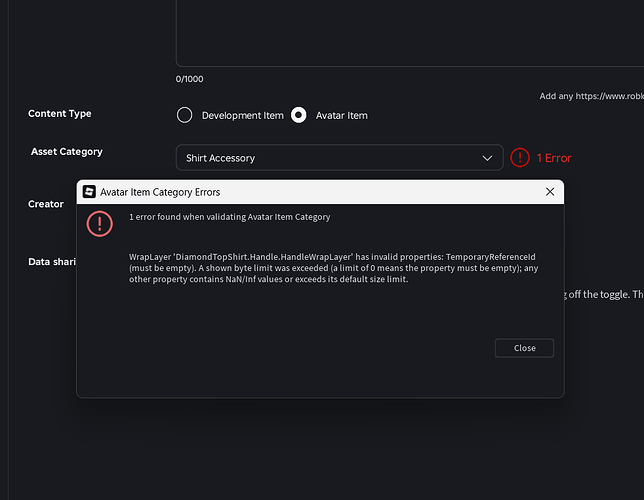Screen dimensions: 644x500
Task: Click the 'Add any https://www.robl' hint text
Action: click(591, 96)
